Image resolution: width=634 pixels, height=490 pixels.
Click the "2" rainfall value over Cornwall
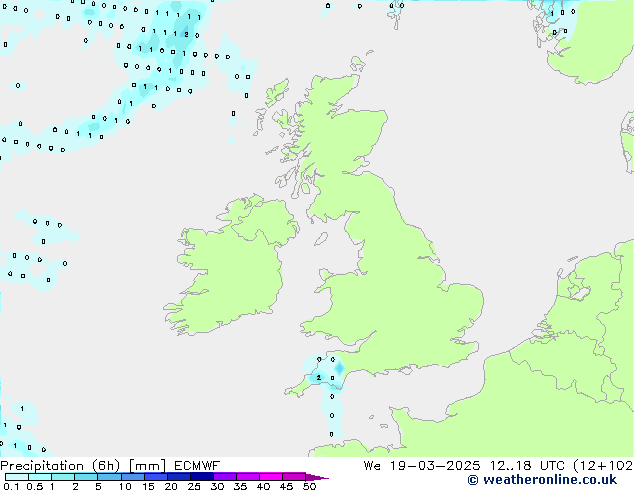point(319,378)
